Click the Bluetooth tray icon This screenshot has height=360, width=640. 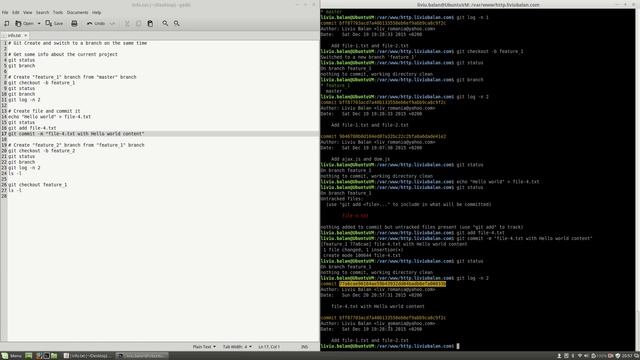573,356
